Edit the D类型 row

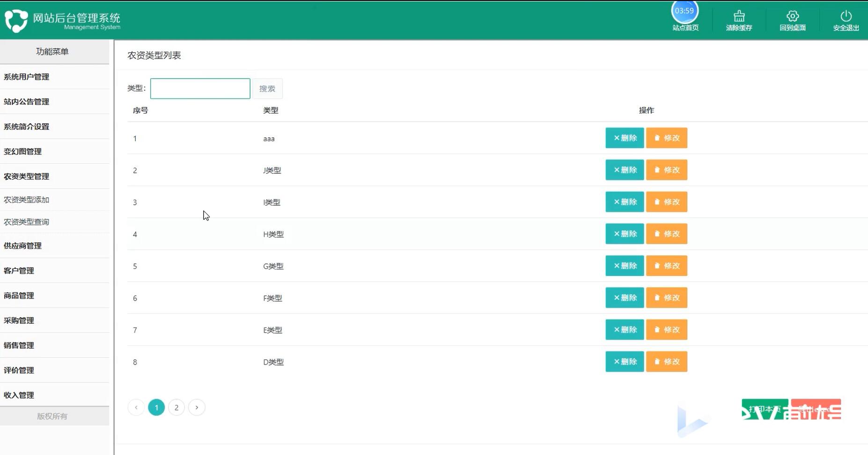tap(666, 362)
